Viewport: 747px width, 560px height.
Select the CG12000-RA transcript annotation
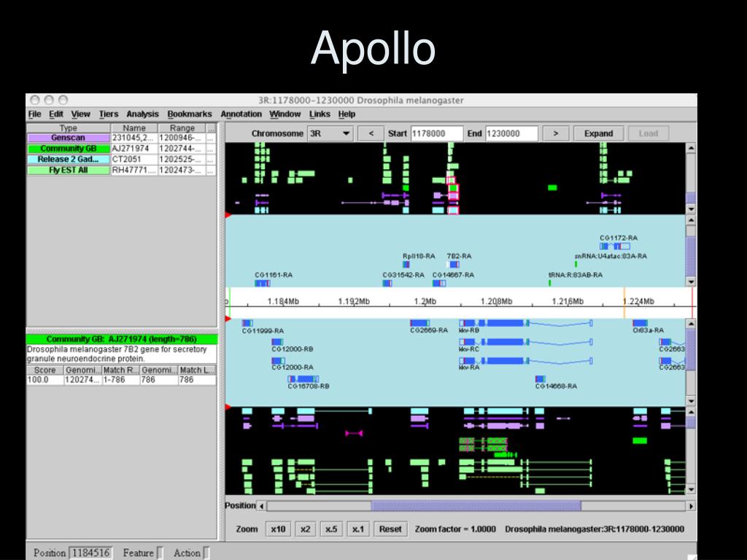tap(278, 361)
